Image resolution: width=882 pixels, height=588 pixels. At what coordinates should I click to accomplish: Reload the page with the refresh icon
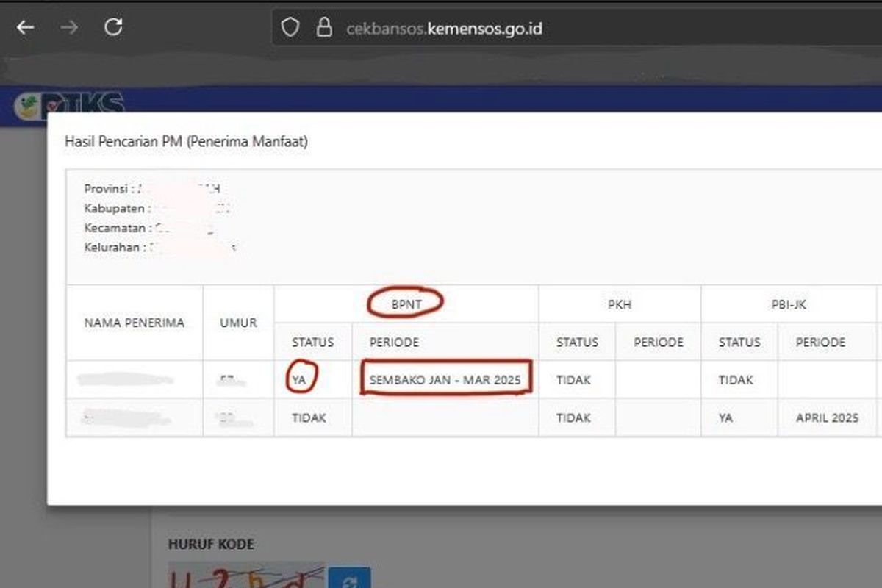point(114,26)
